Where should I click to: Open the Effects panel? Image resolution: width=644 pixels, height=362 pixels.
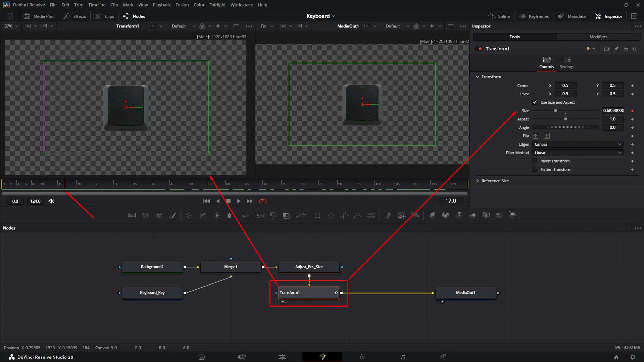pos(75,16)
